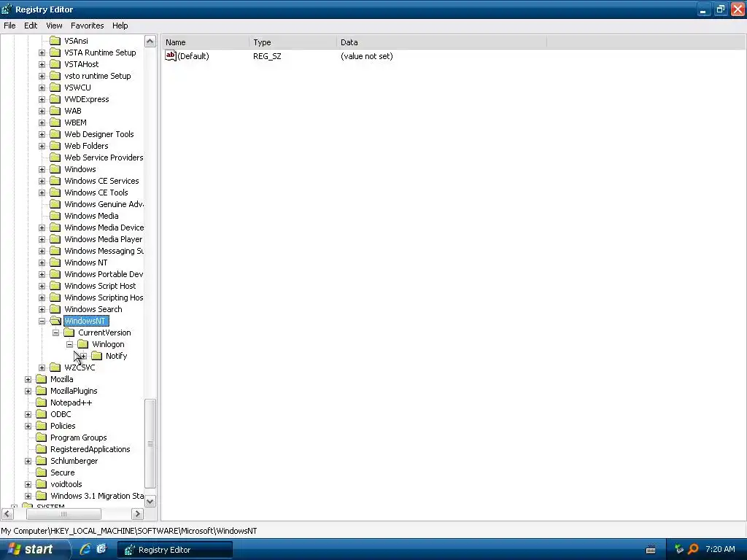747x560 pixels.
Task: Click the Winlogon folder icon
Action: (x=83, y=344)
